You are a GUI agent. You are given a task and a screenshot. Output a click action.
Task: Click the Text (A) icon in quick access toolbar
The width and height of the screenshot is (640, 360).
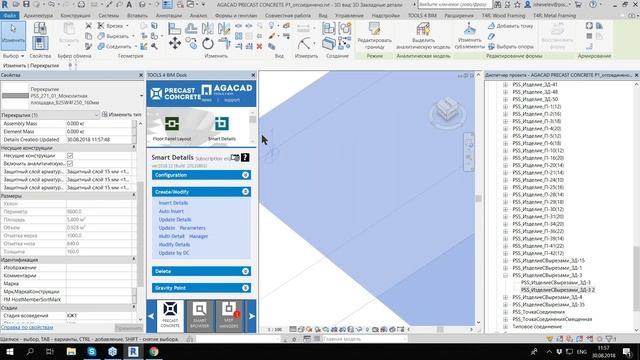pos(129,4)
